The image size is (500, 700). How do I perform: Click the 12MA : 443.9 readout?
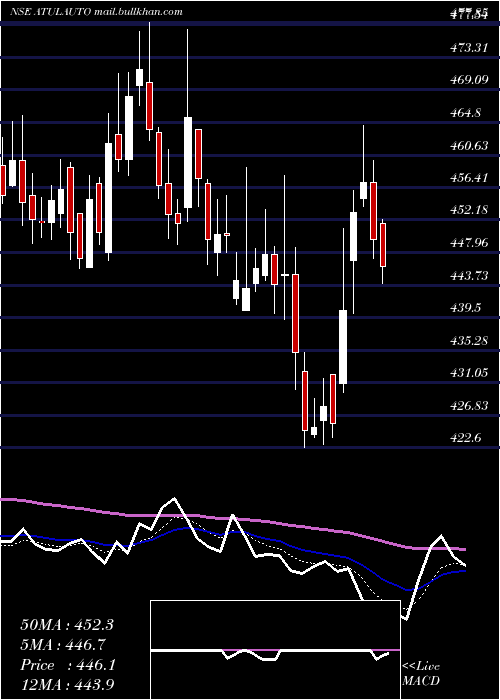coord(67,683)
